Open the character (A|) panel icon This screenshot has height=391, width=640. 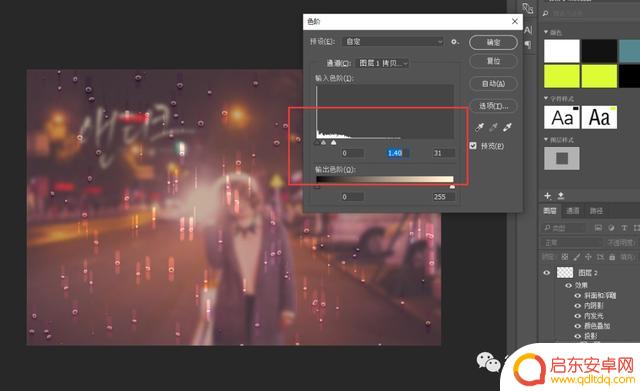point(528,30)
